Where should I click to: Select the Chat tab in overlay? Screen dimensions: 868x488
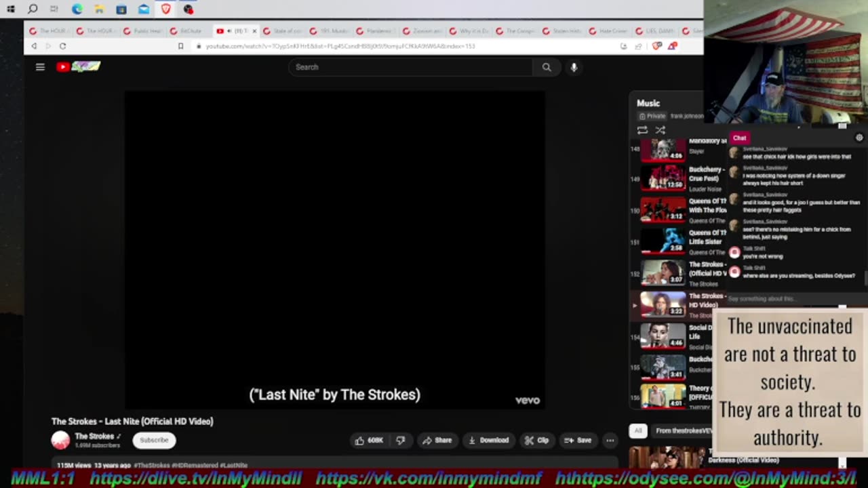739,138
